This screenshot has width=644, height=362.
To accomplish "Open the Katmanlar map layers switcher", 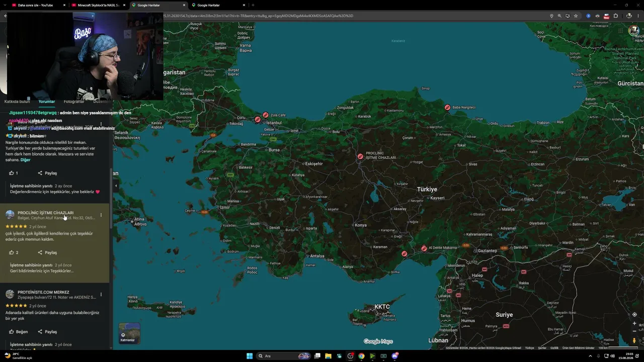I will point(129,333).
